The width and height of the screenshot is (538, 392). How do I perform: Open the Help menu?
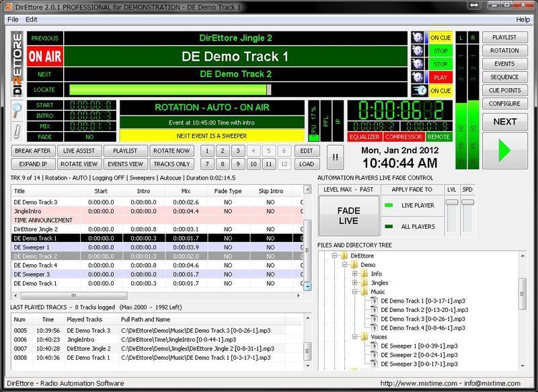pyautogui.click(x=523, y=19)
